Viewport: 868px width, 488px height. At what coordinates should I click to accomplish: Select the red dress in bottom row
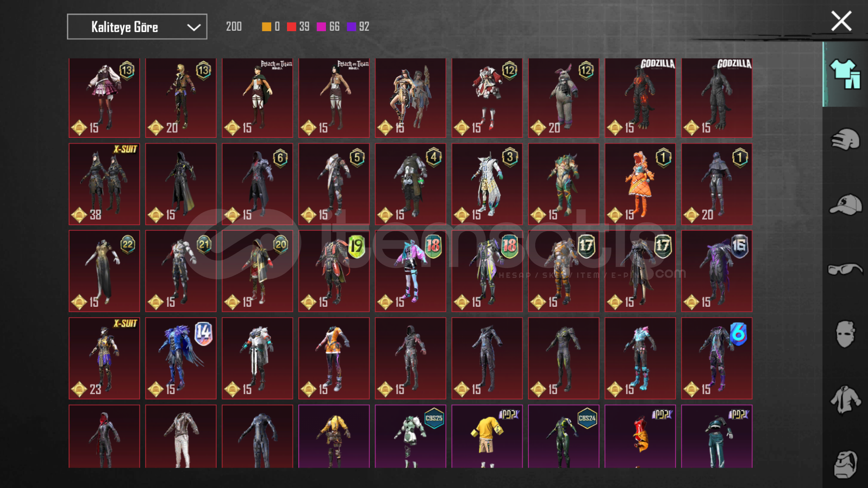640,436
